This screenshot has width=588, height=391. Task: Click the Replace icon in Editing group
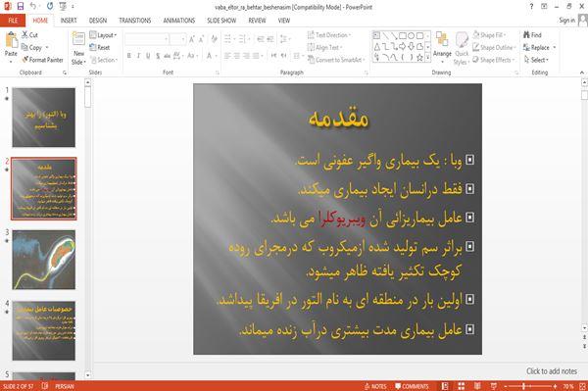click(x=526, y=47)
